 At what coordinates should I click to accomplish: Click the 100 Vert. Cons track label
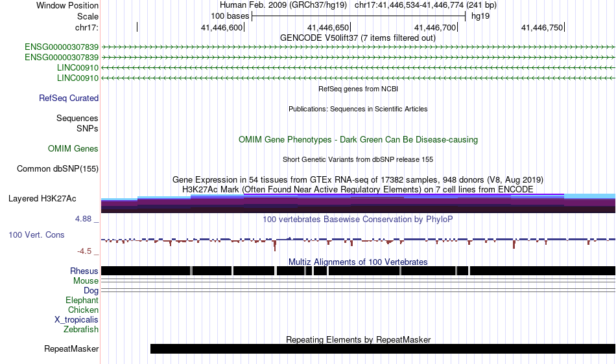click(36, 235)
